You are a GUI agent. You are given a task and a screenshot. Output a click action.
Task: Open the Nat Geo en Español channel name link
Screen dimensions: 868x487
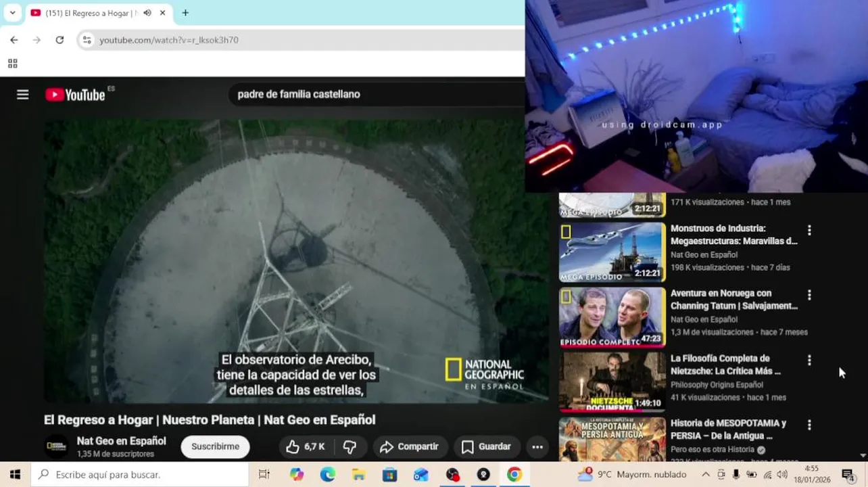[122, 441]
